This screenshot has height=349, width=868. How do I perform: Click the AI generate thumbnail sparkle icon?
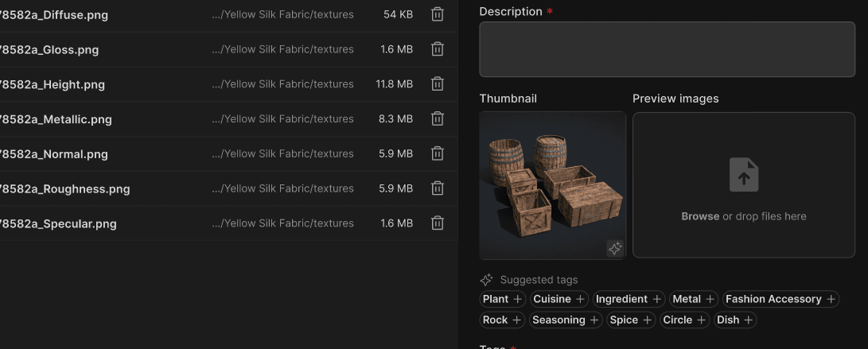(x=614, y=248)
